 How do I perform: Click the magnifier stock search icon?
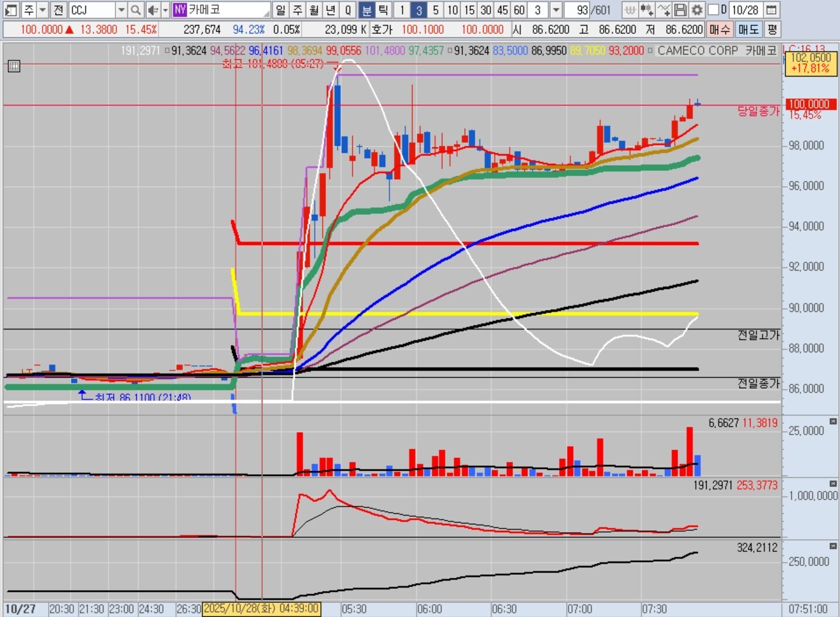tap(135, 10)
